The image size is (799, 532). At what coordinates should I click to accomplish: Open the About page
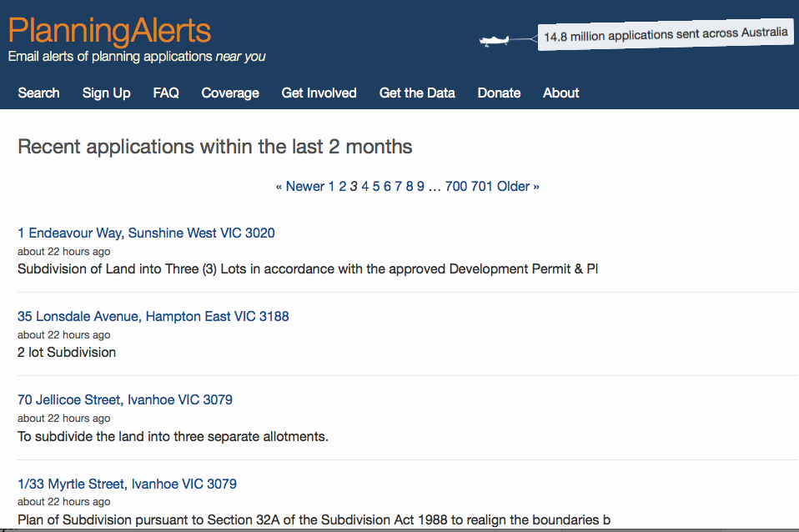pyautogui.click(x=561, y=93)
